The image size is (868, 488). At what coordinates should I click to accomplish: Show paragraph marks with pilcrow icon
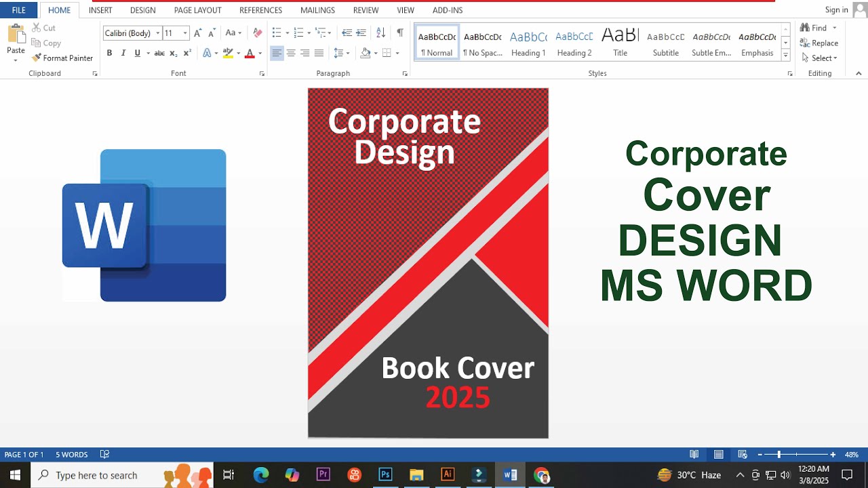(400, 33)
